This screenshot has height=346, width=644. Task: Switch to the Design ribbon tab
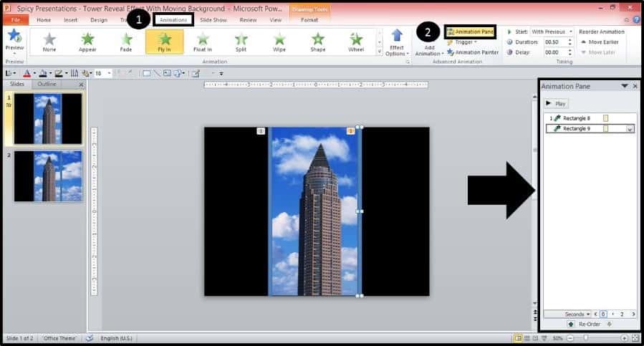pyautogui.click(x=99, y=20)
